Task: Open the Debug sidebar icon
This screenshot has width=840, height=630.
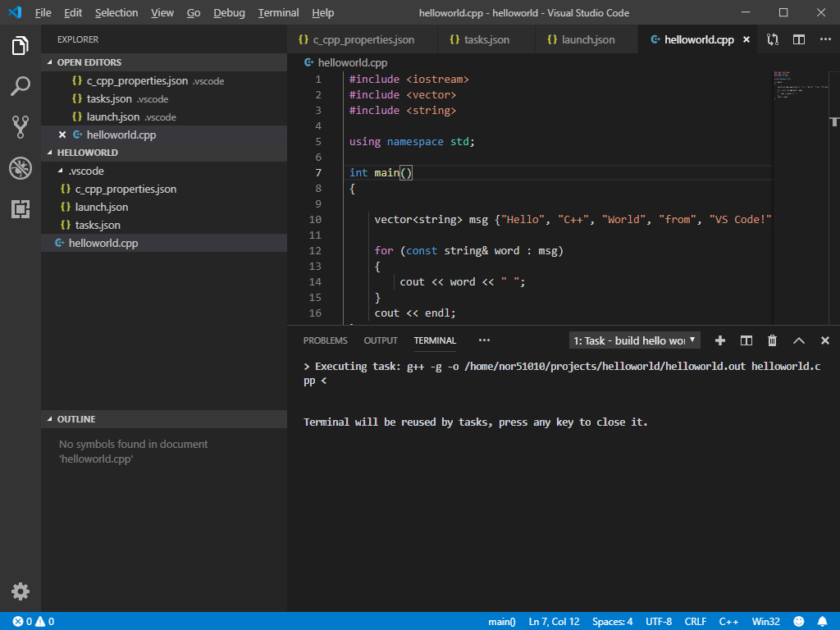Action: pyautogui.click(x=21, y=168)
